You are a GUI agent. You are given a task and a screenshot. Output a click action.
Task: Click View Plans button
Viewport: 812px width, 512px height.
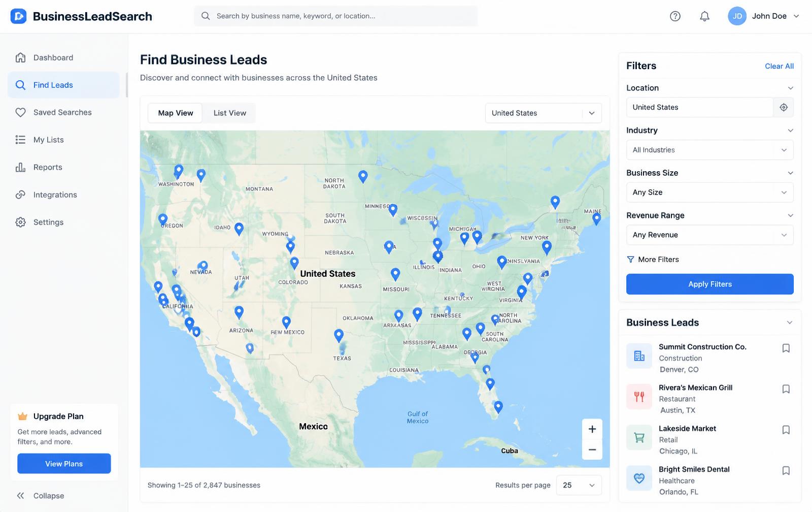[64, 464]
